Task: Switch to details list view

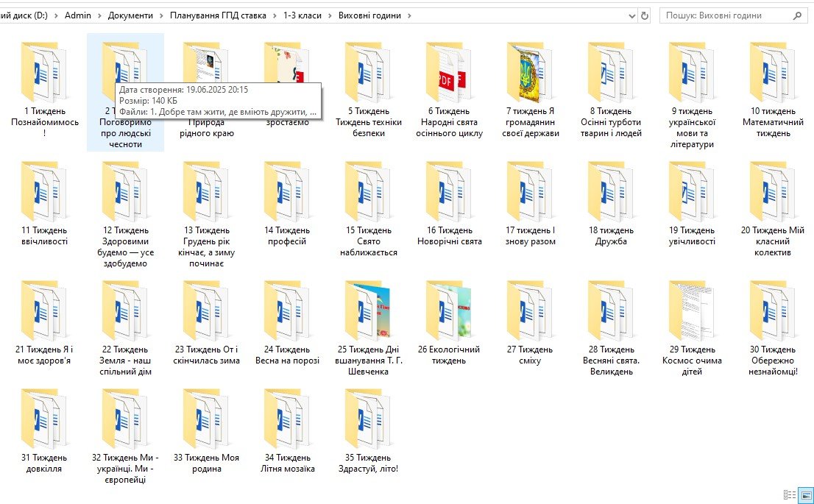Action: pos(790,494)
